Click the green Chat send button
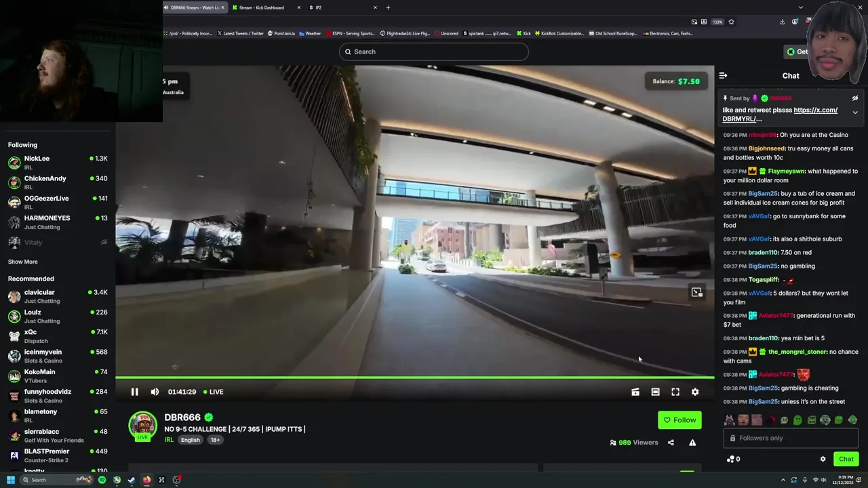868x488 pixels. coord(846,459)
